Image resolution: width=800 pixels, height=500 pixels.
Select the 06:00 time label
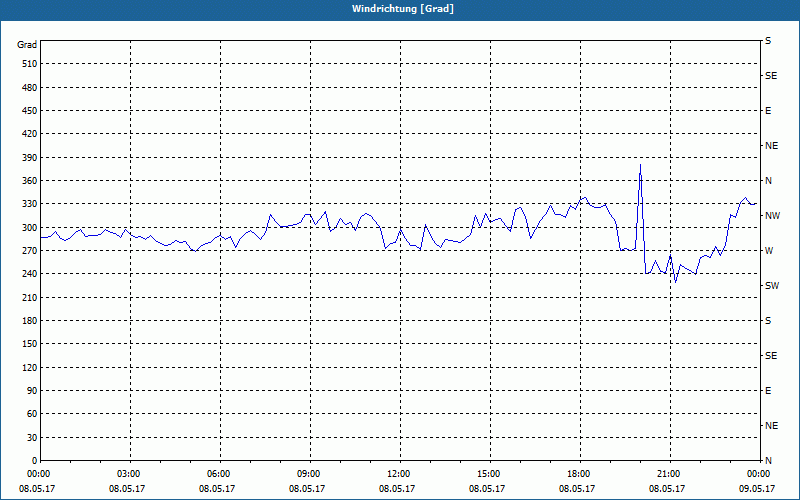coord(218,474)
